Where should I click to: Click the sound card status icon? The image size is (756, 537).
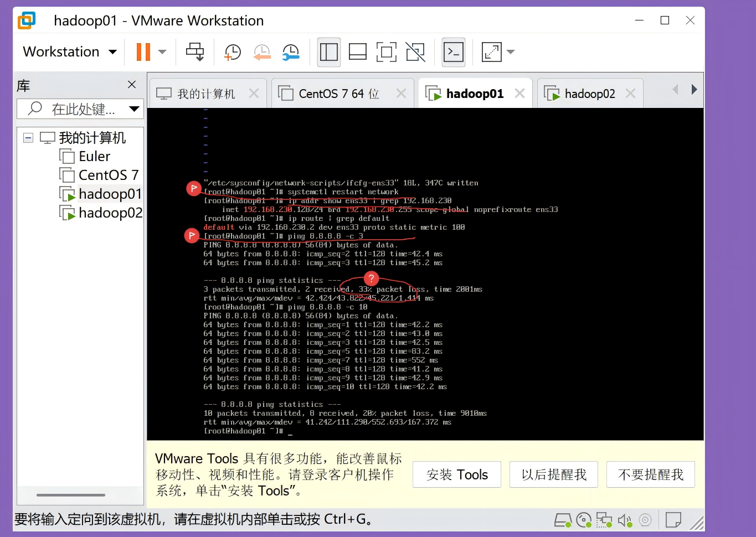click(x=625, y=520)
